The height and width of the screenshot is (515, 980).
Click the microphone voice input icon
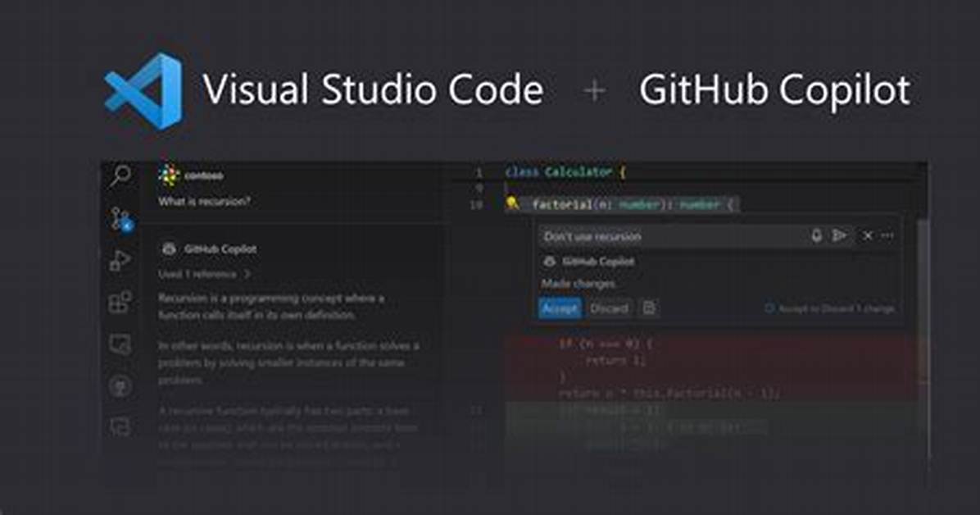816,236
